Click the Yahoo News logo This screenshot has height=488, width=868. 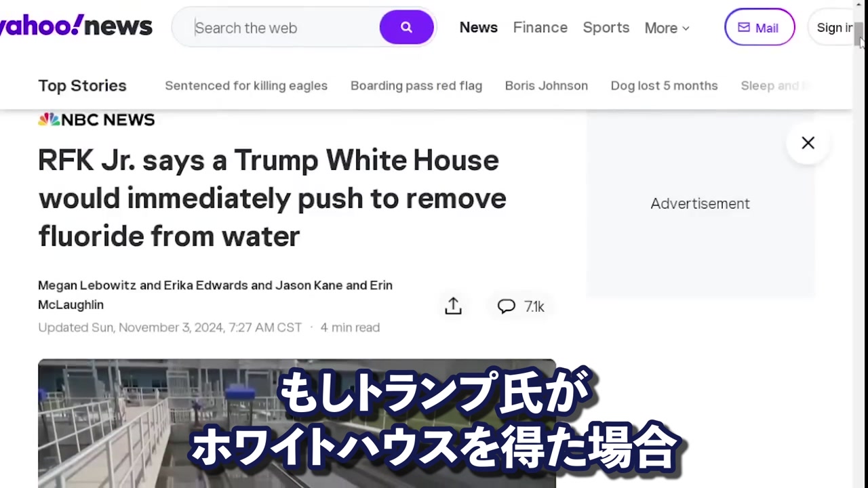click(76, 26)
